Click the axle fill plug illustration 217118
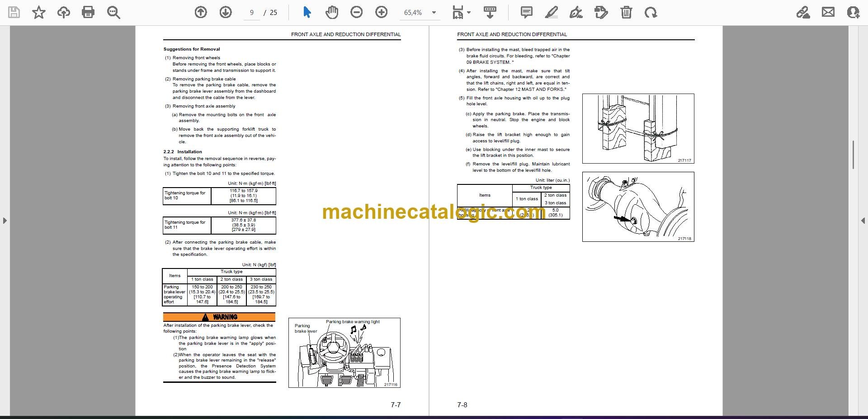Viewport: 868px width, 419px height. point(638,207)
